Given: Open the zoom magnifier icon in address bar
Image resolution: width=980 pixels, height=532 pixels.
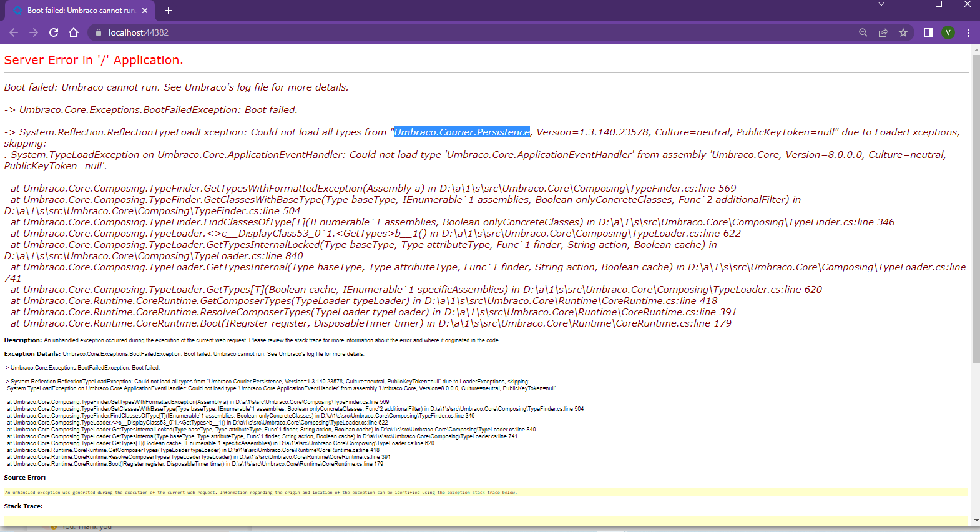Looking at the screenshot, I should 863,32.
